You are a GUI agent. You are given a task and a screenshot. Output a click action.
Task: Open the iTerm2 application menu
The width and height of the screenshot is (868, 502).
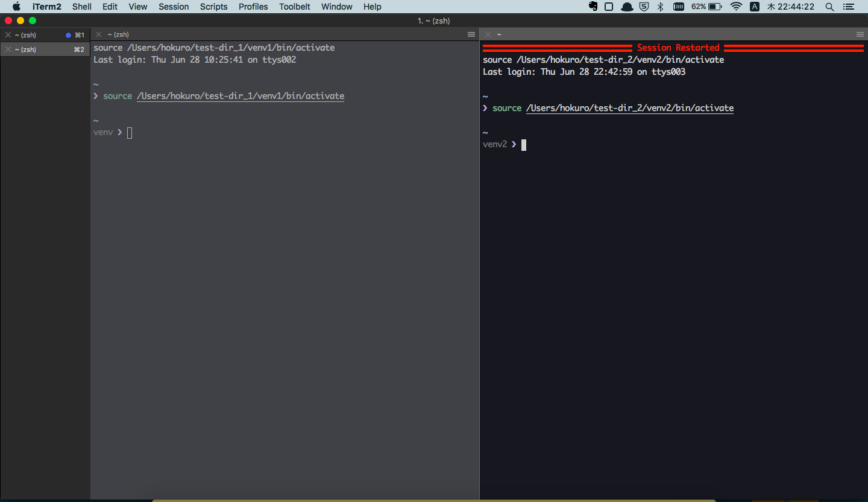click(x=47, y=7)
